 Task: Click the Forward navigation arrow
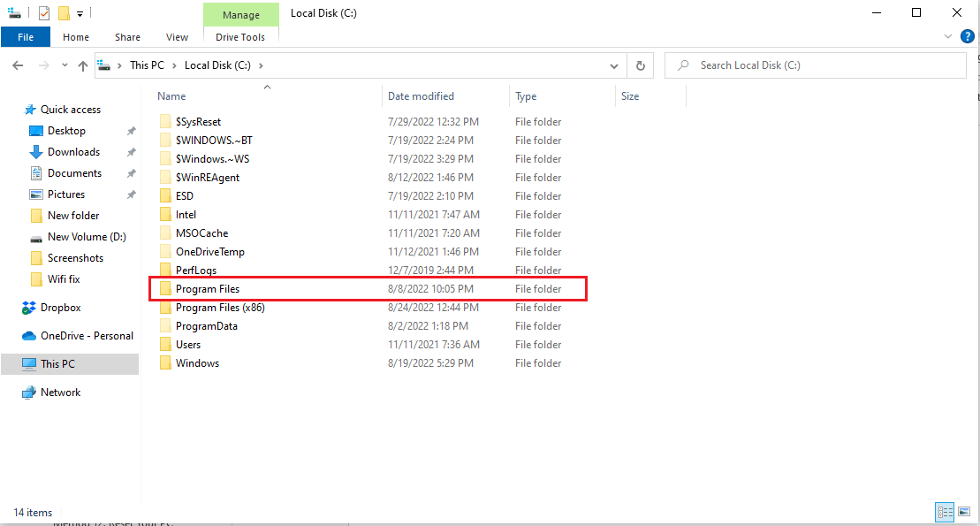click(44, 65)
